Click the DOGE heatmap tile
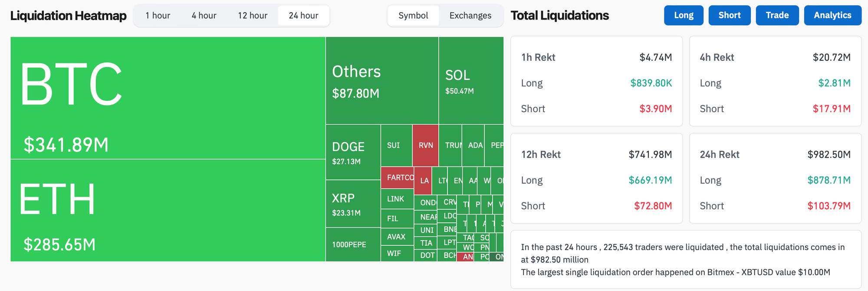 353,152
